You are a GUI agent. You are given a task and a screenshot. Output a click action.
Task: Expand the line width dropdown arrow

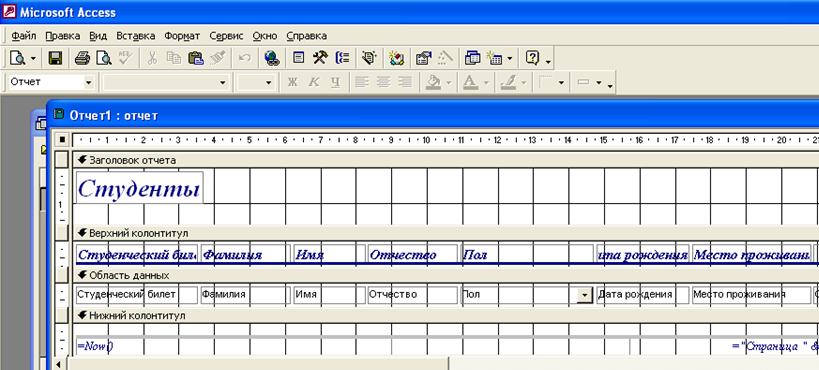click(x=561, y=83)
